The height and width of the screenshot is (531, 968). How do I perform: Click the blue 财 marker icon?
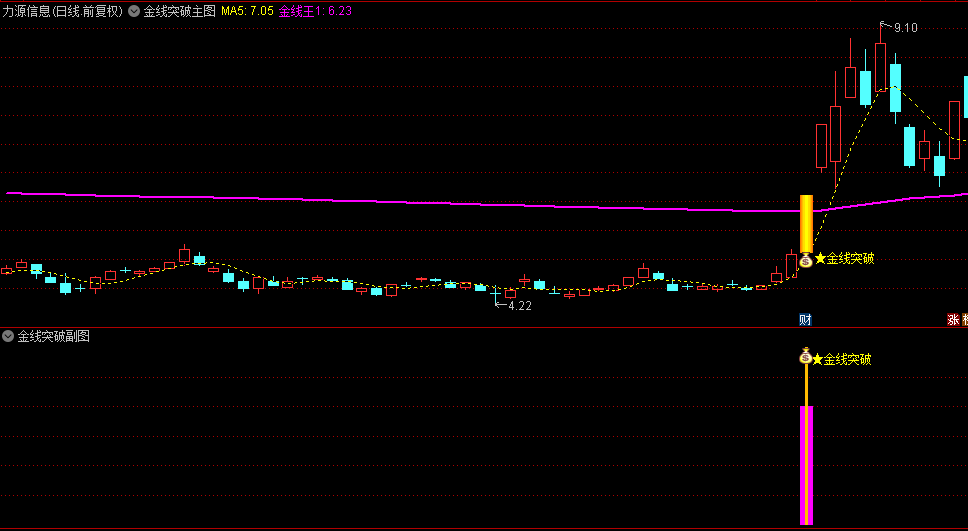[805, 319]
